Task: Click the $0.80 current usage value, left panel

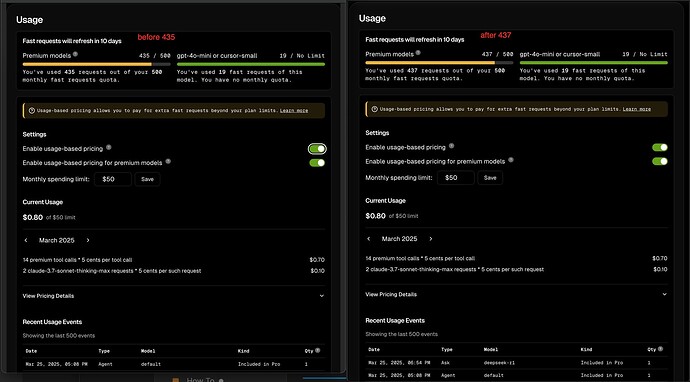Action: coord(33,217)
